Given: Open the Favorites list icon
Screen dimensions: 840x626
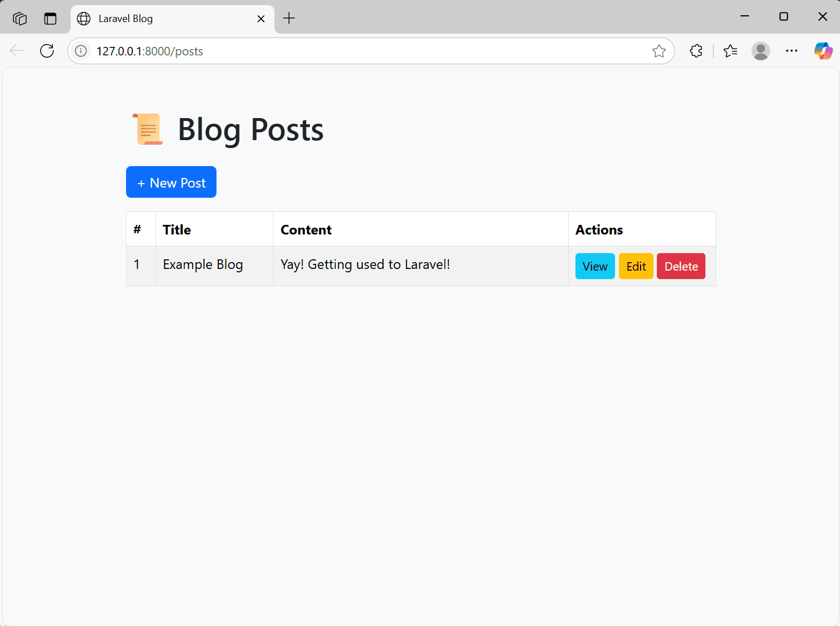Looking at the screenshot, I should (730, 51).
